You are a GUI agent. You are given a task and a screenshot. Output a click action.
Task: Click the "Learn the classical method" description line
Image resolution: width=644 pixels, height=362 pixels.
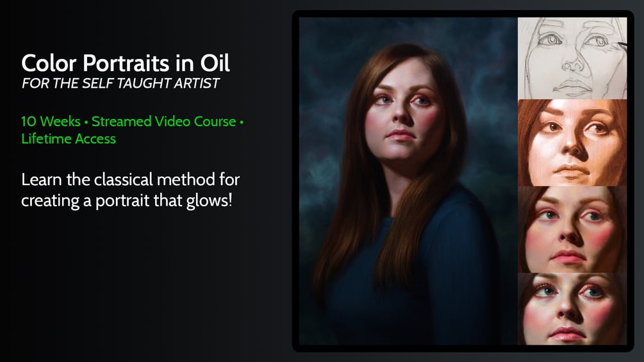click(131, 180)
